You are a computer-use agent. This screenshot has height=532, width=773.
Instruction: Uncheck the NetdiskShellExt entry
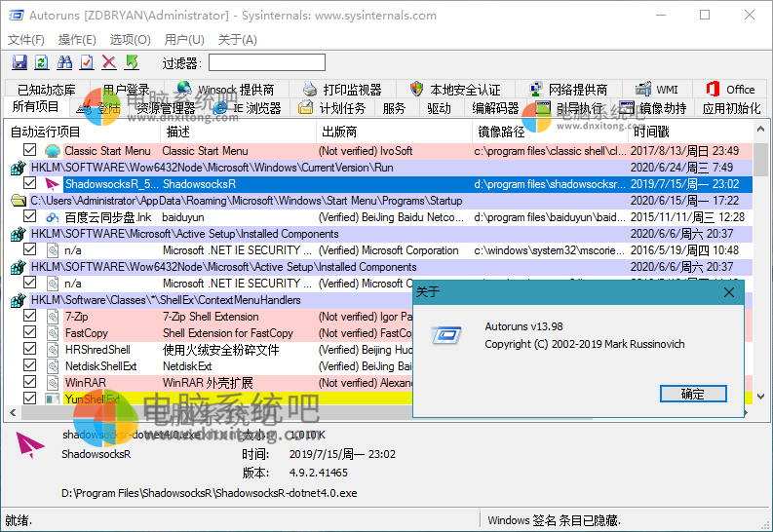pos(29,365)
